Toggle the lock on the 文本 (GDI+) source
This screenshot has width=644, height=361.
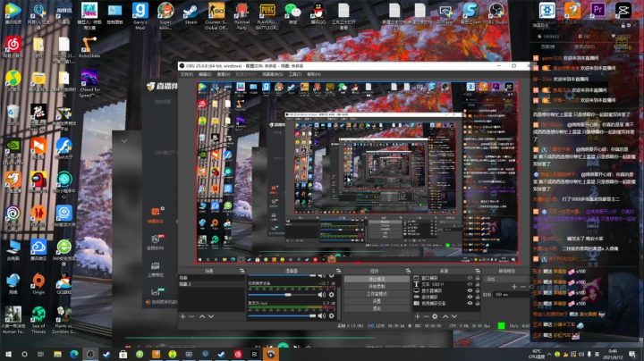click(x=478, y=284)
